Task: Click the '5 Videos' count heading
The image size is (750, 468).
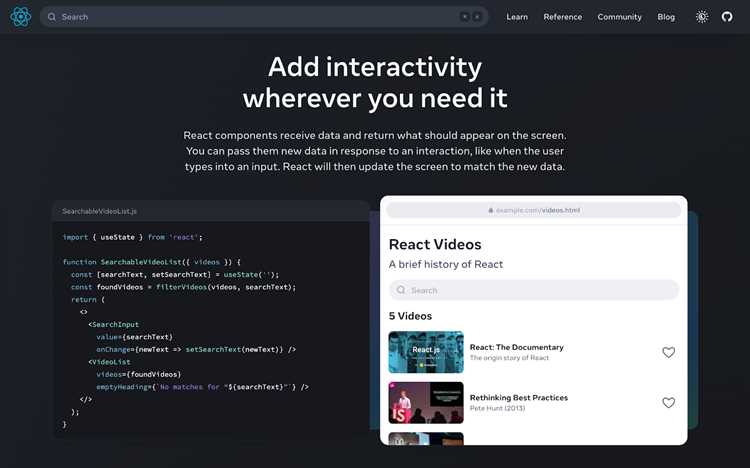Action: 410,316
